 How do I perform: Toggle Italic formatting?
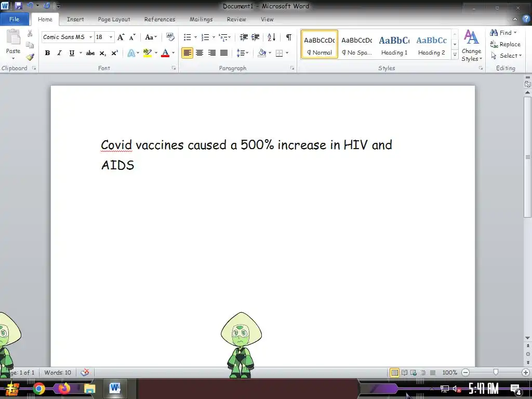click(x=59, y=53)
